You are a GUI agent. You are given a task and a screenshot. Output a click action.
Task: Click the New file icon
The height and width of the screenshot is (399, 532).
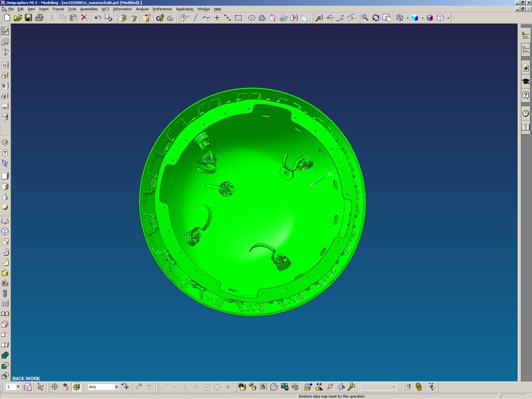[7, 18]
